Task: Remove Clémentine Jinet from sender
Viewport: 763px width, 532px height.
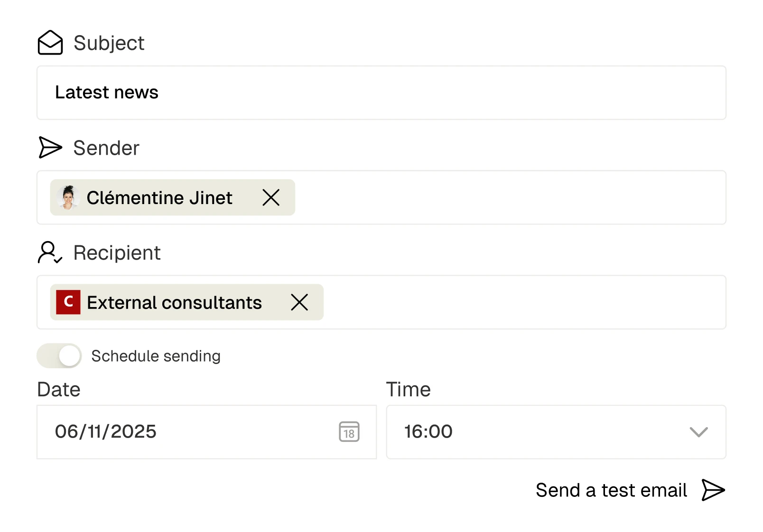Action: 271,197
